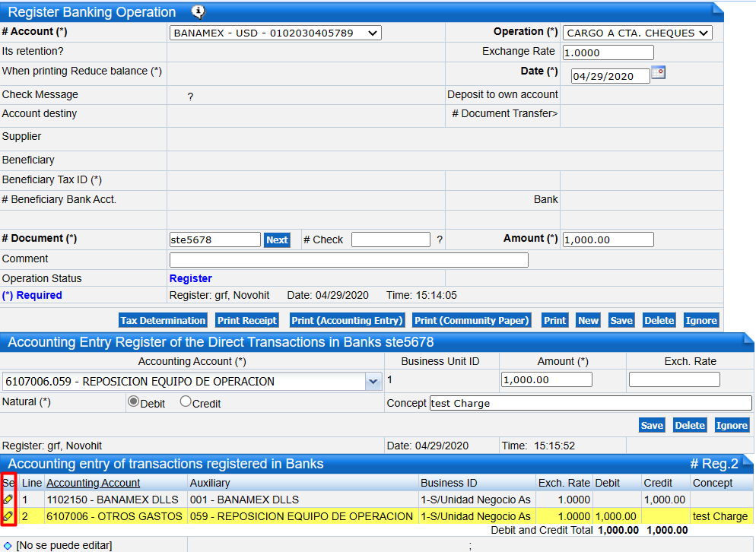
Task: Click the pencil edit icon for line 2
Action: [8, 516]
